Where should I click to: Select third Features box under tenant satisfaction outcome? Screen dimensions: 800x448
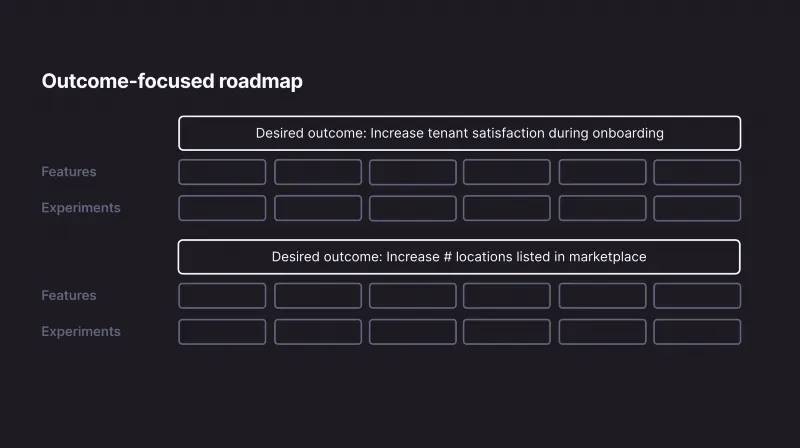pyautogui.click(x=412, y=172)
